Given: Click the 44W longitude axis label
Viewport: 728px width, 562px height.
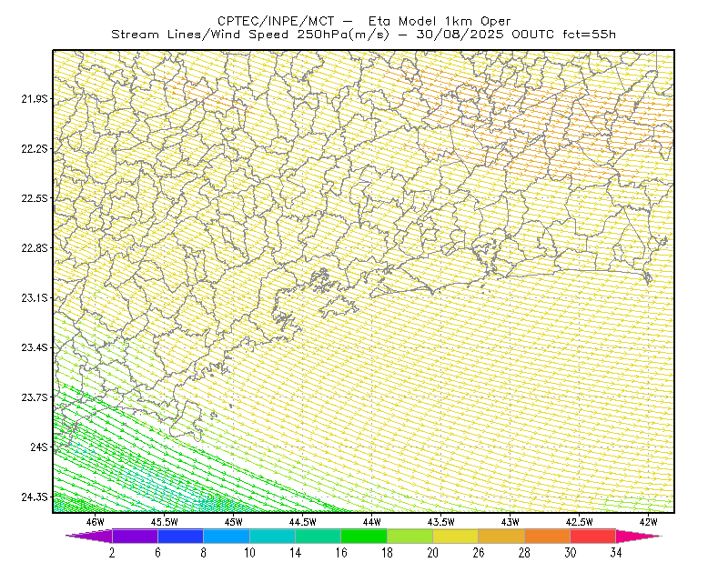Looking at the screenshot, I should click(x=372, y=522).
